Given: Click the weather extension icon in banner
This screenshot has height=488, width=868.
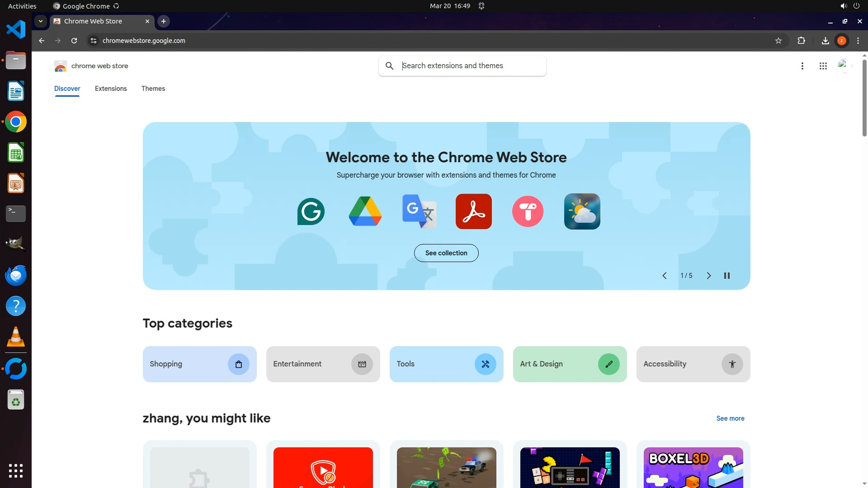Looking at the screenshot, I should point(582,211).
